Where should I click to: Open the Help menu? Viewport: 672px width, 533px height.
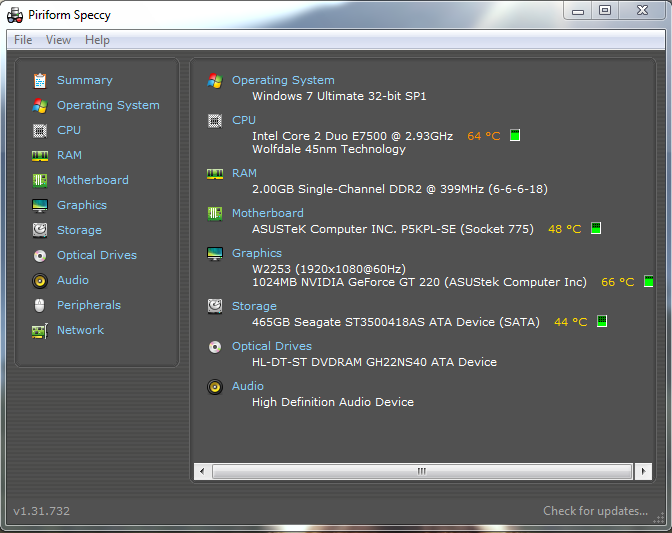(x=97, y=40)
